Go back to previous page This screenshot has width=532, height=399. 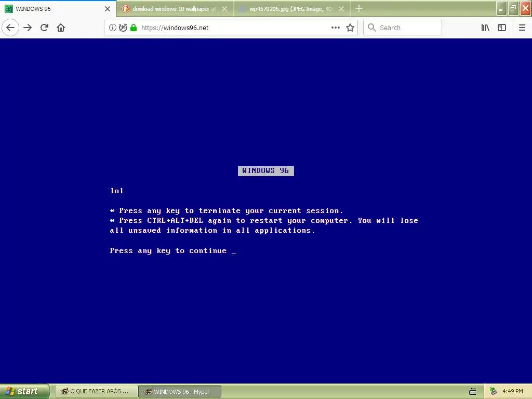(10, 28)
